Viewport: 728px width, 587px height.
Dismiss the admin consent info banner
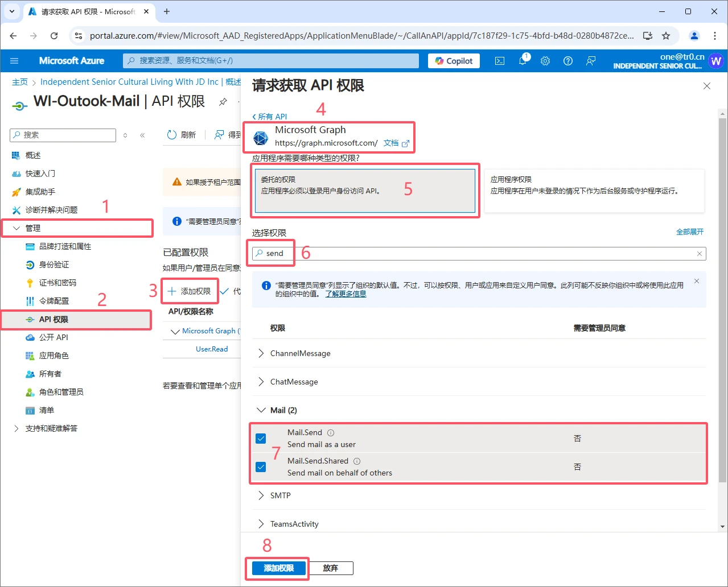tap(697, 282)
